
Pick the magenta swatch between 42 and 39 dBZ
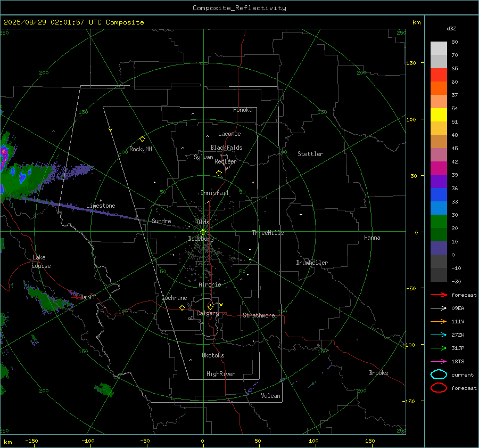click(x=439, y=168)
